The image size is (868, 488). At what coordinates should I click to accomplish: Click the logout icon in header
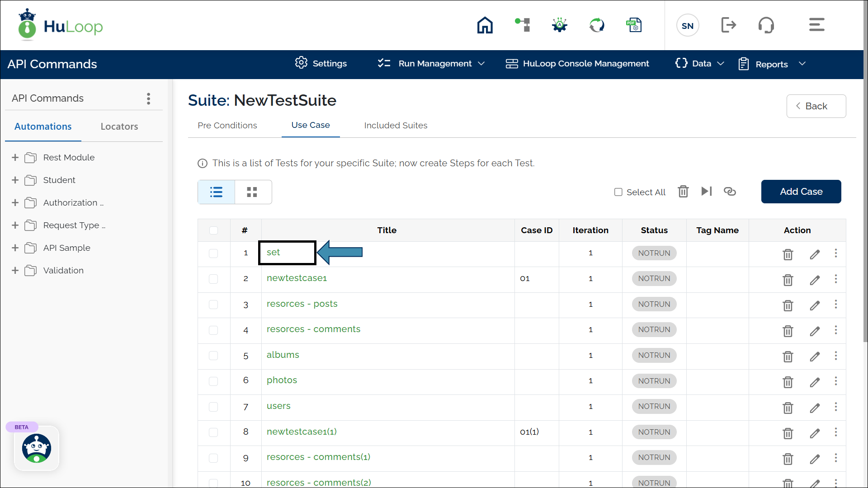728,25
